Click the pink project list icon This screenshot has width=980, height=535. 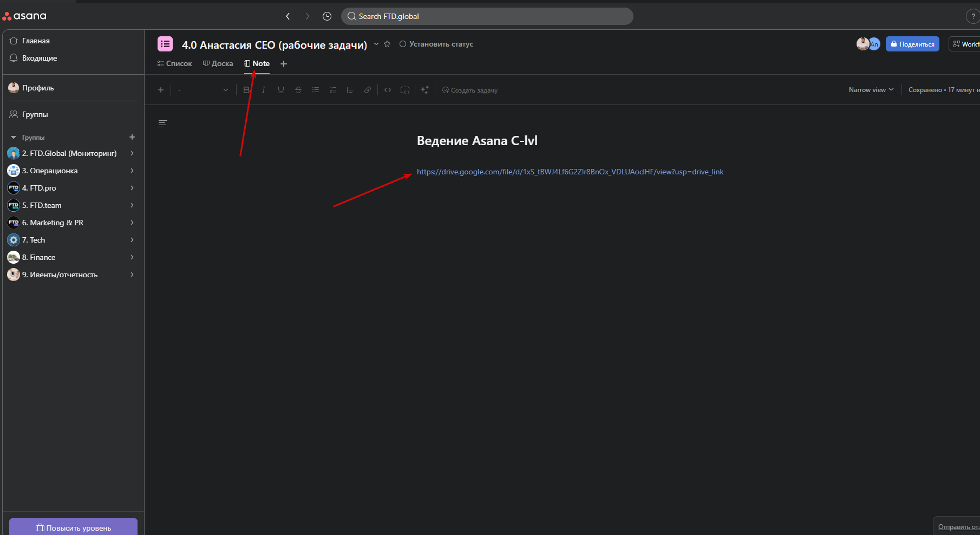pyautogui.click(x=165, y=44)
